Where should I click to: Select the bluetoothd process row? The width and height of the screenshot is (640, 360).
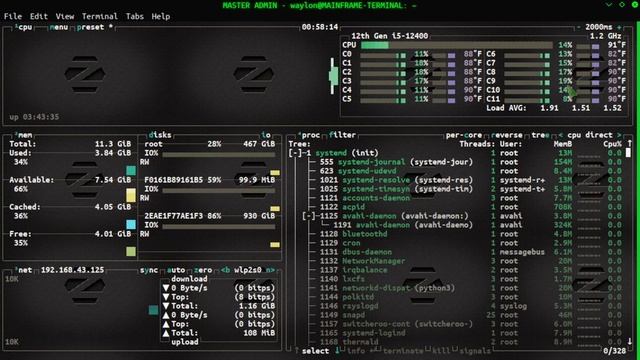click(456, 234)
